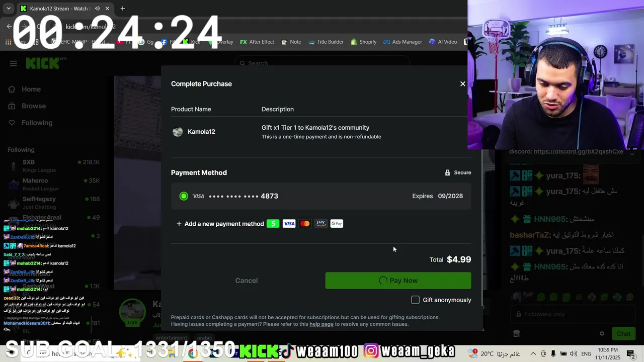Open the weather widget showing 20°C
644x362 pixels.
[x=495, y=354]
